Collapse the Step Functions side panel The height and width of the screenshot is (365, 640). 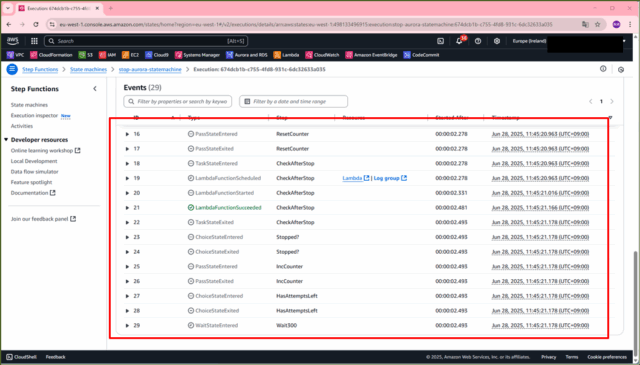click(x=95, y=89)
